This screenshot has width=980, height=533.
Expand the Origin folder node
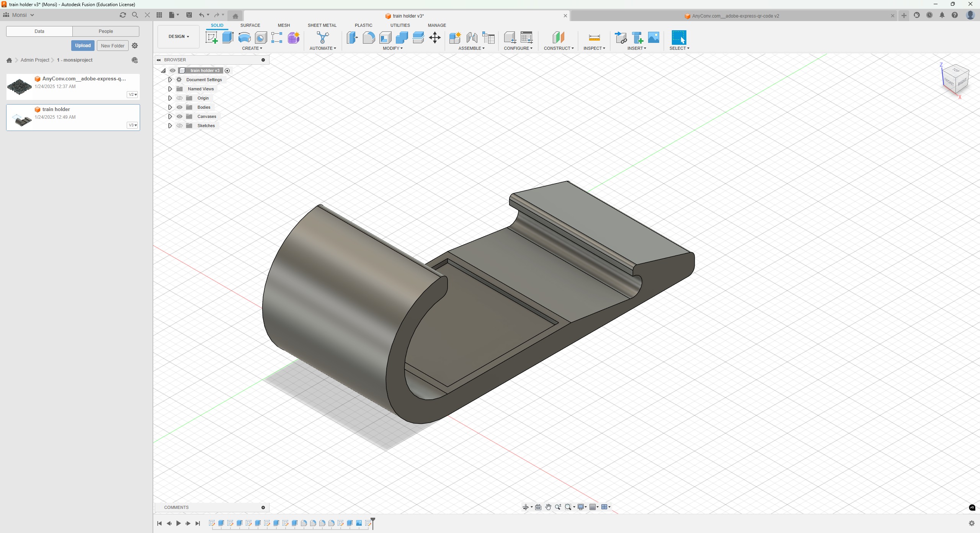(170, 98)
